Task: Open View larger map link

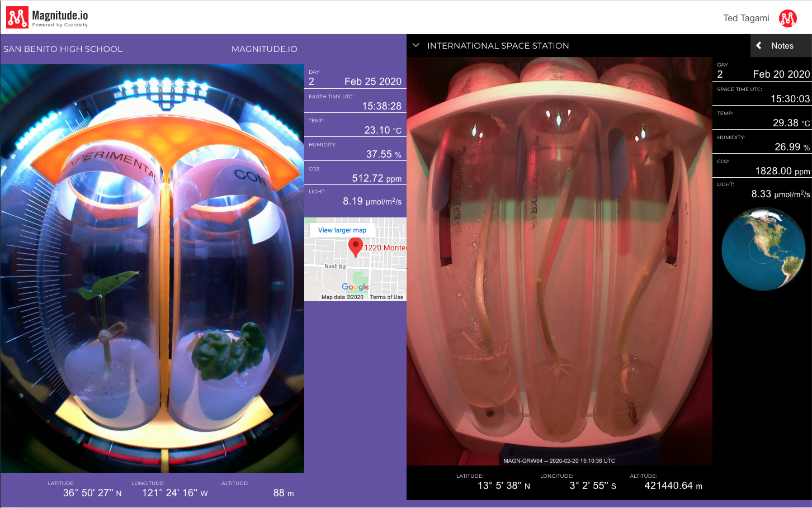Action: pos(342,230)
